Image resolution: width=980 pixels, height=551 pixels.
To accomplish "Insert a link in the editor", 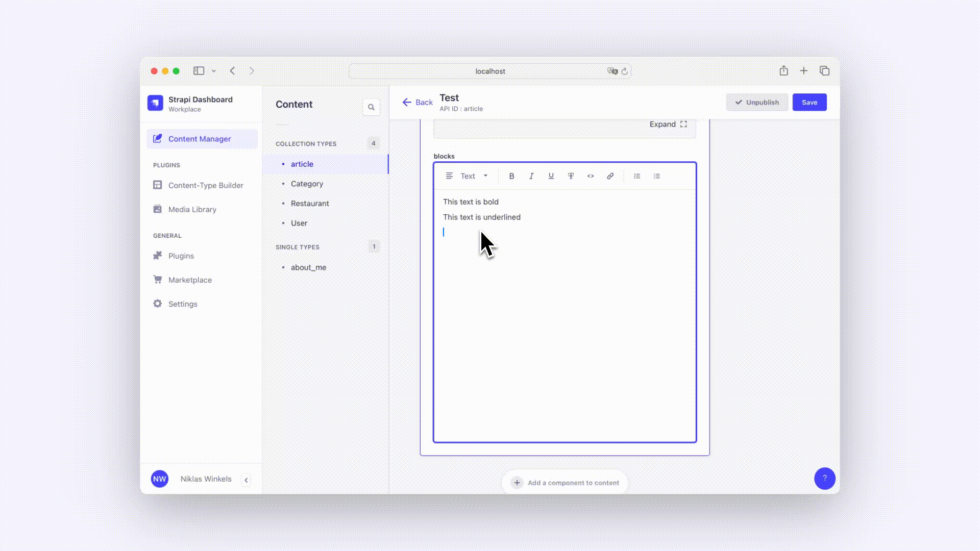I will pyautogui.click(x=610, y=176).
